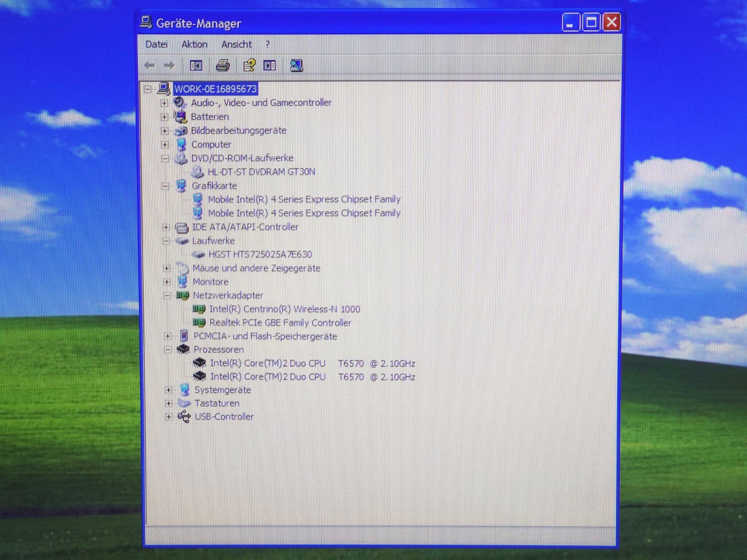Click the Netzwerkadapter category icon
The width and height of the screenshot is (747, 560).
pyautogui.click(x=183, y=295)
